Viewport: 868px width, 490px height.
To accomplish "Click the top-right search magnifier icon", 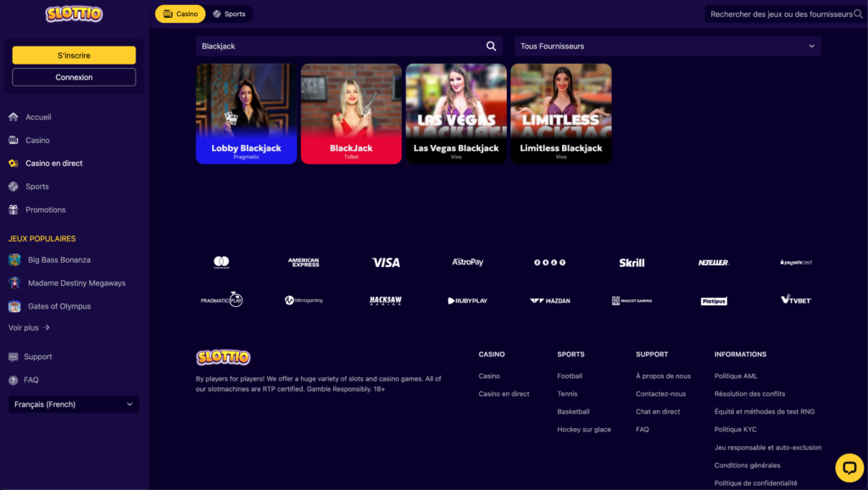I will pos(858,14).
